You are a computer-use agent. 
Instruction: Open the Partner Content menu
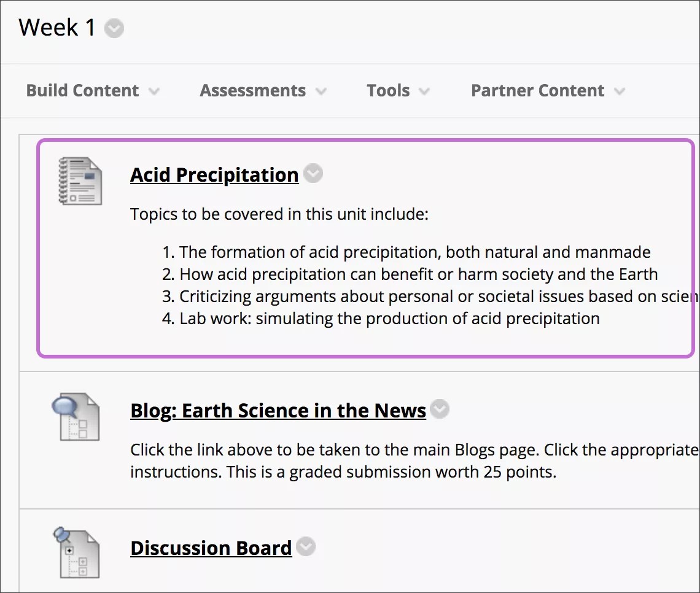[x=537, y=90]
